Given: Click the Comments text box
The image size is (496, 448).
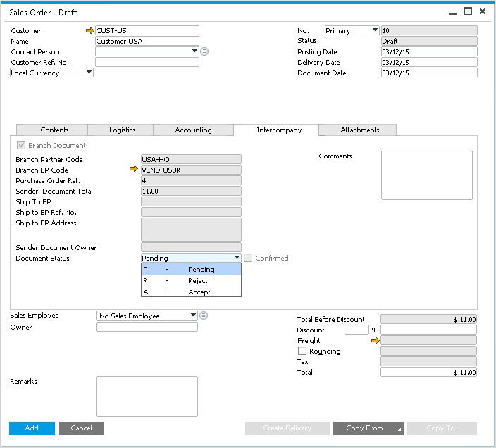Looking at the screenshot, I should point(427,175).
